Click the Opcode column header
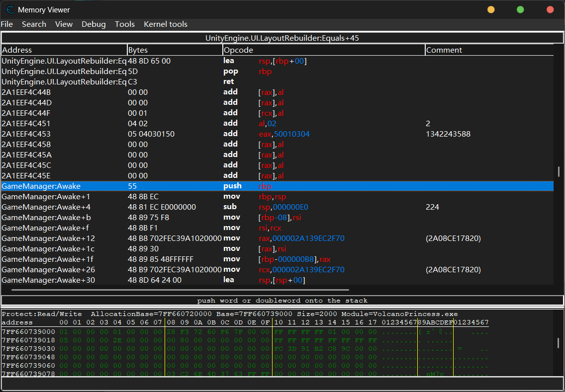 pyautogui.click(x=323, y=50)
